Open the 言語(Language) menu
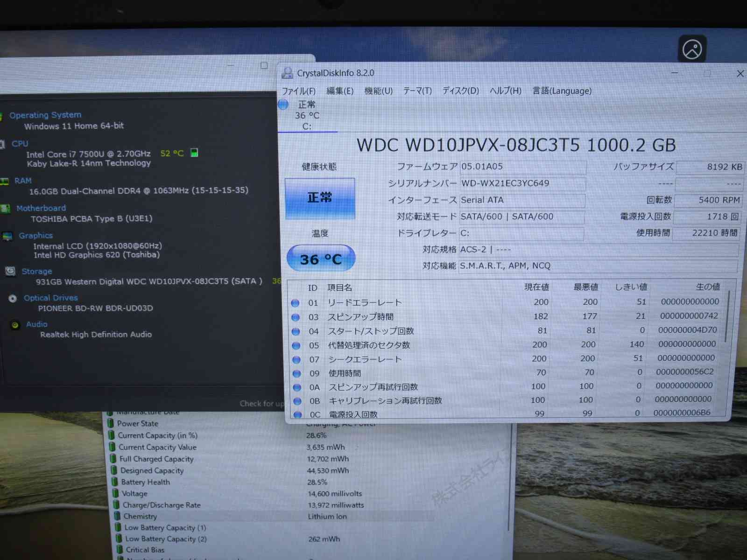Image resolution: width=747 pixels, height=560 pixels. [562, 91]
